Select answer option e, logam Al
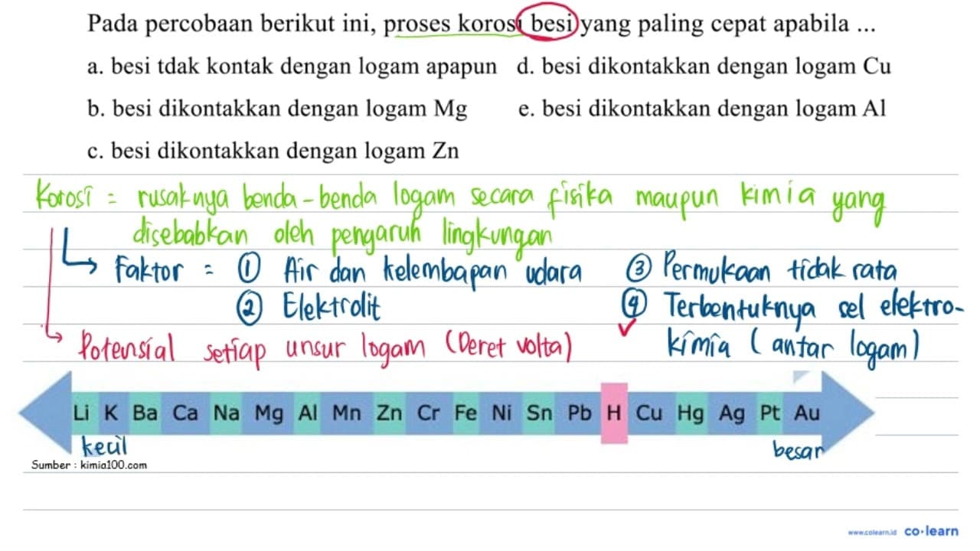 [x=701, y=109]
